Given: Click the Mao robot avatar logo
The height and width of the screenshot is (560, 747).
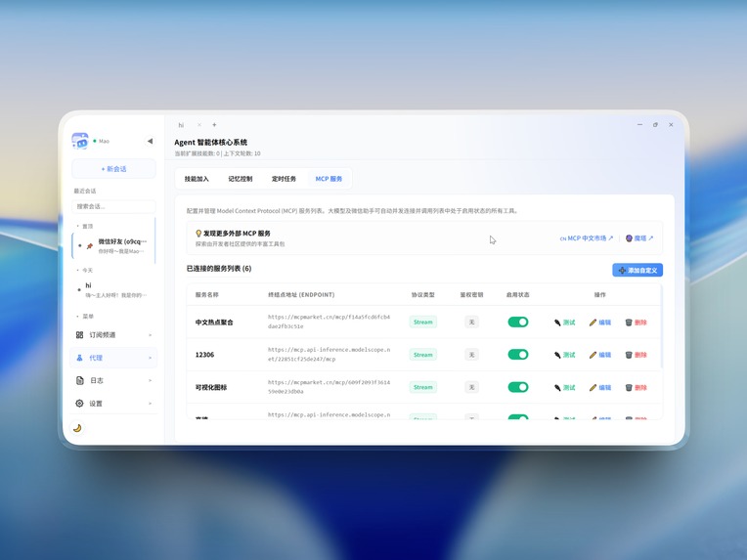Looking at the screenshot, I should point(80,141).
